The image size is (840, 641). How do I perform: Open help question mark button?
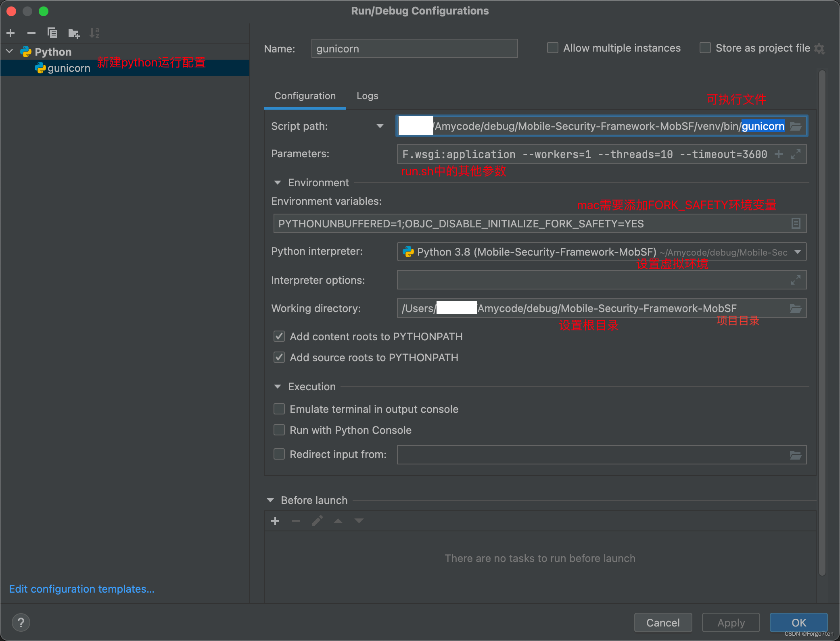click(x=21, y=622)
